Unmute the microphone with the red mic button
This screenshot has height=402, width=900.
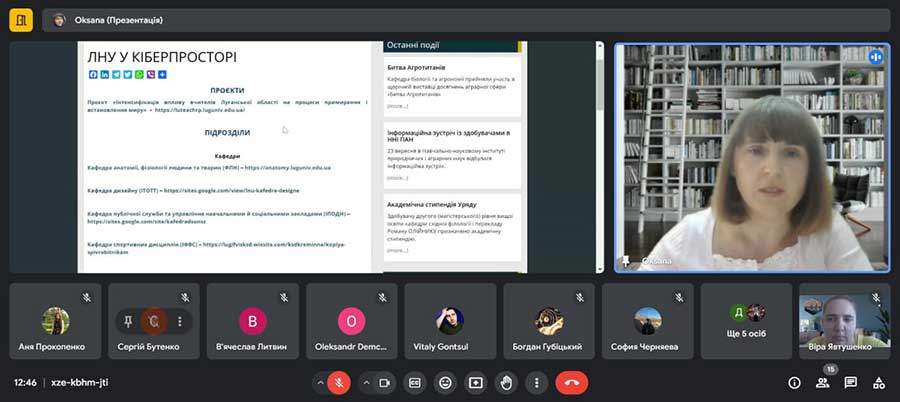tap(339, 382)
